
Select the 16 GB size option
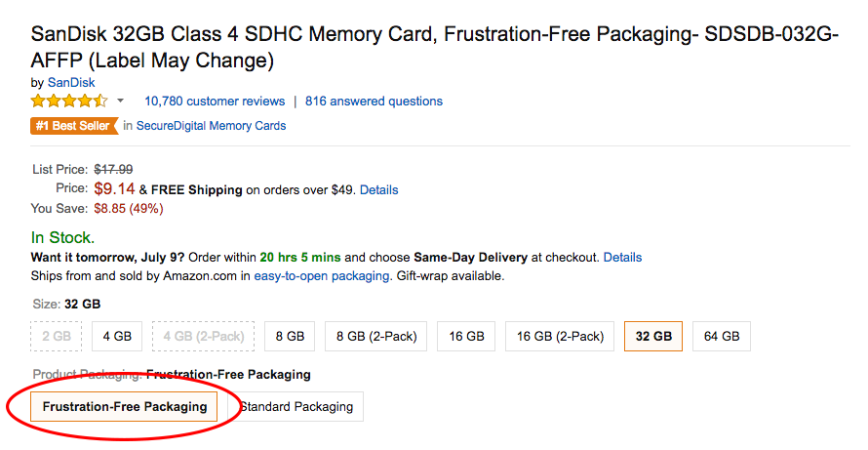466,336
